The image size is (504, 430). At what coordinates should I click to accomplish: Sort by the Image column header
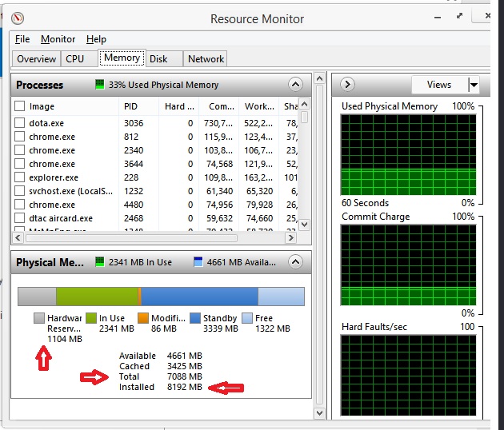42,106
